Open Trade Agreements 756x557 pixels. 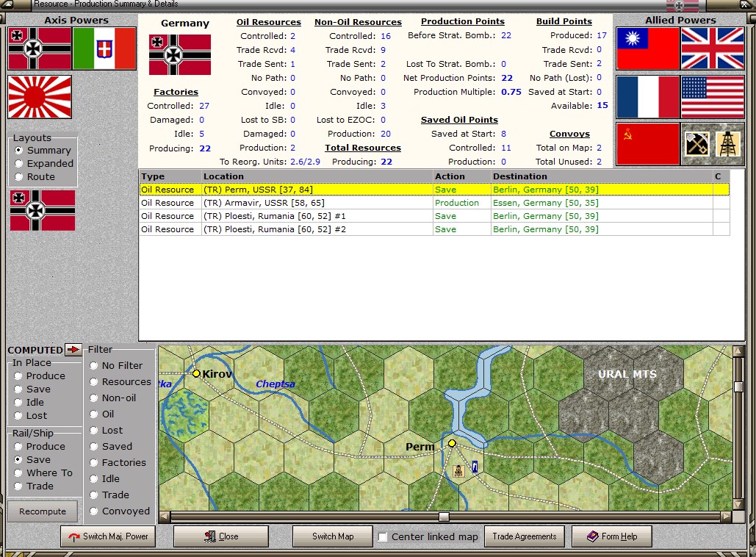(525, 536)
